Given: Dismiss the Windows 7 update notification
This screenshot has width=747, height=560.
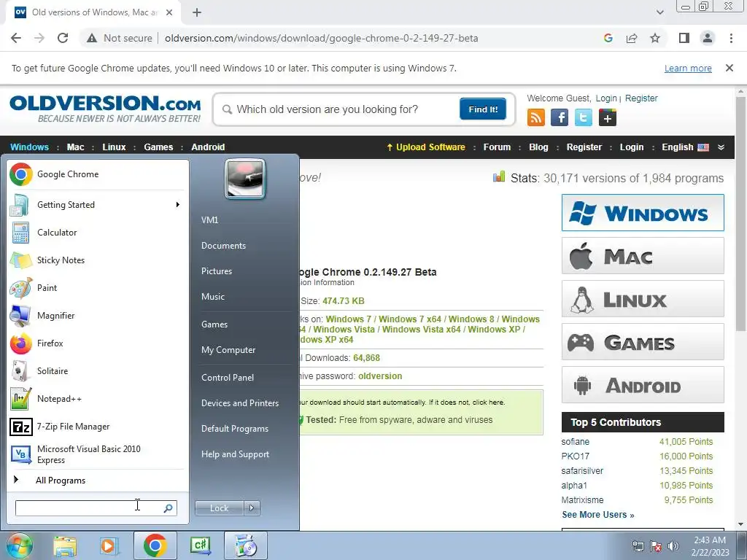Looking at the screenshot, I should coord(729,68).
